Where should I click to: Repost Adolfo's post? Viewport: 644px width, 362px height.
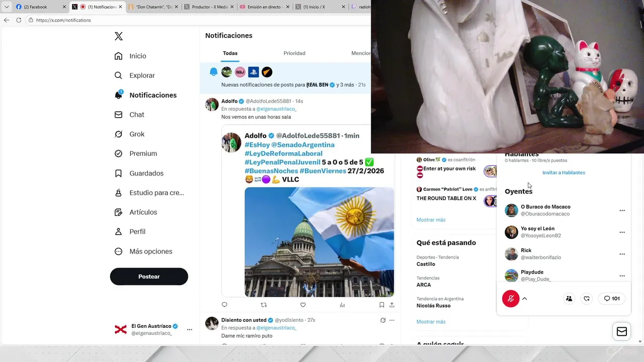tap(264, 305)
